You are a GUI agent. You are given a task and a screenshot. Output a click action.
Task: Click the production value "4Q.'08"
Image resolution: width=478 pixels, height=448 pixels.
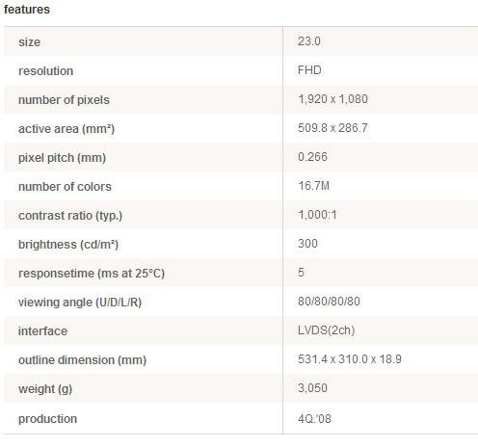pos(314,419)
